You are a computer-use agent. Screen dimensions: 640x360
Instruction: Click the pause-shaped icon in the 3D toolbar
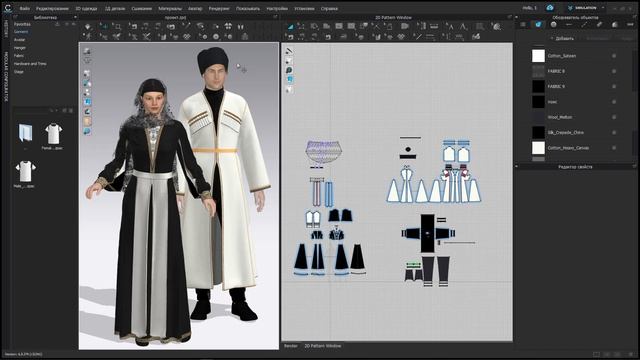coord(241,27)
